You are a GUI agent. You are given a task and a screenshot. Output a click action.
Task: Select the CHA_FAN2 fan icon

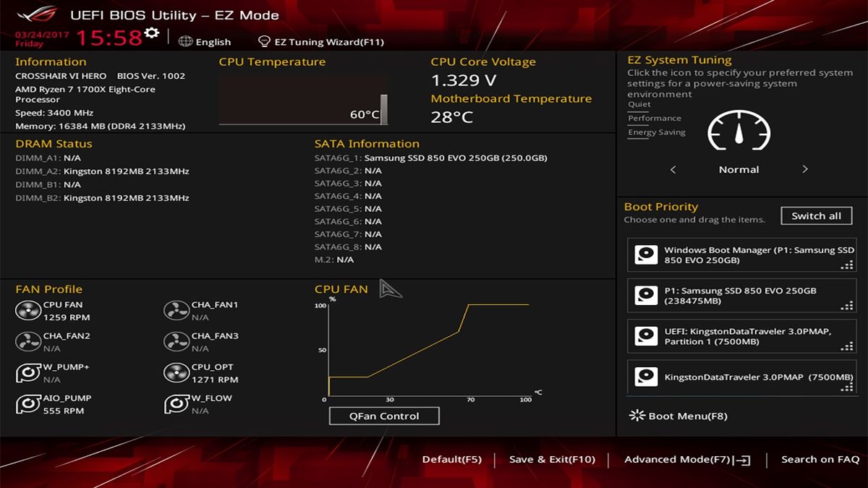tap(28, 342)
